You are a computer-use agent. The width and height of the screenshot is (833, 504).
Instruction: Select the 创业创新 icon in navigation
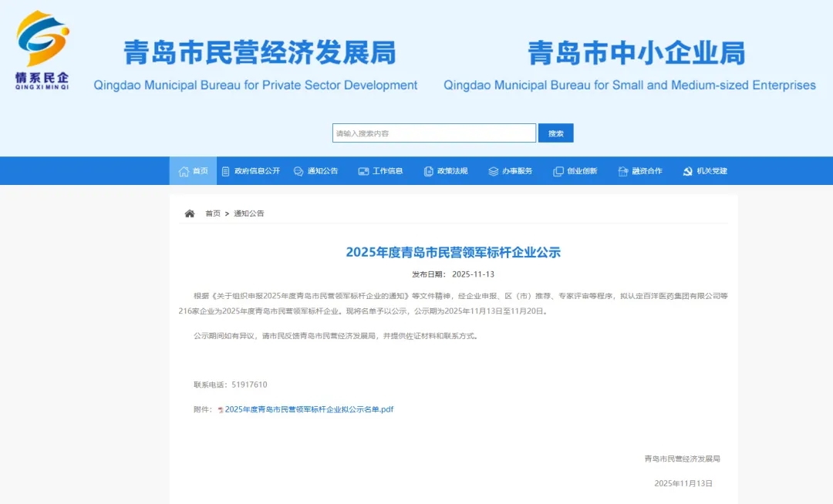tap(557, 170)
